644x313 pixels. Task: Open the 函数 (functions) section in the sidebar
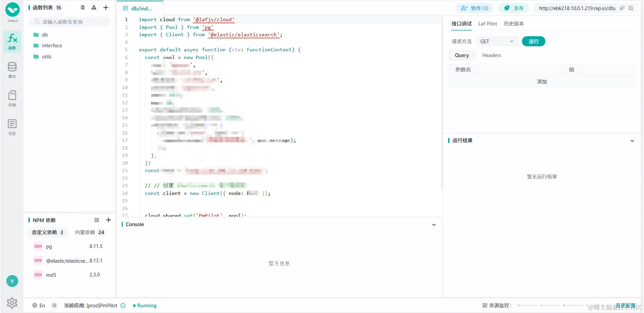12,42
